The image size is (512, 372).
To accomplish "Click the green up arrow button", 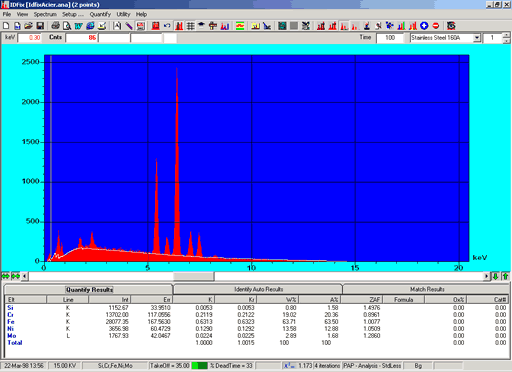I will click(505, 276).
